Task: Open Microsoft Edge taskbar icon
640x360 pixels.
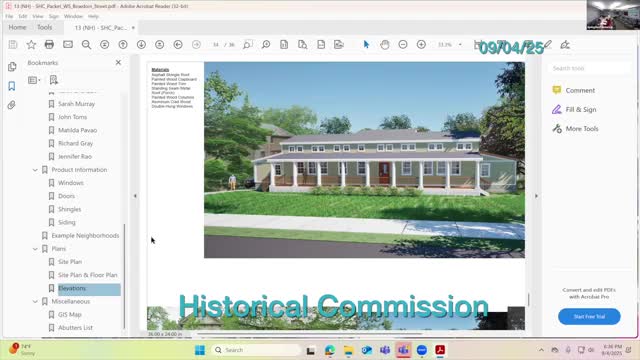Action: click(x=330, y=350)
